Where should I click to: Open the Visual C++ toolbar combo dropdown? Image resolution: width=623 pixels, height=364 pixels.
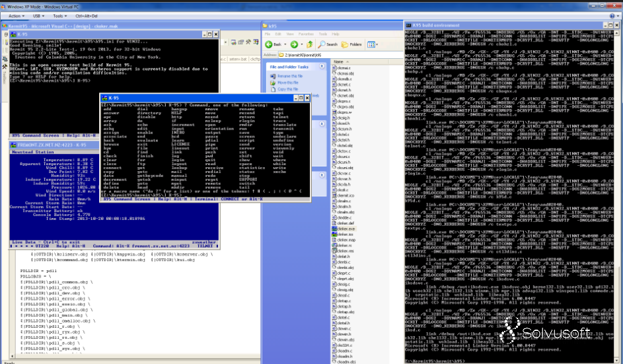[x=225, y=42]
